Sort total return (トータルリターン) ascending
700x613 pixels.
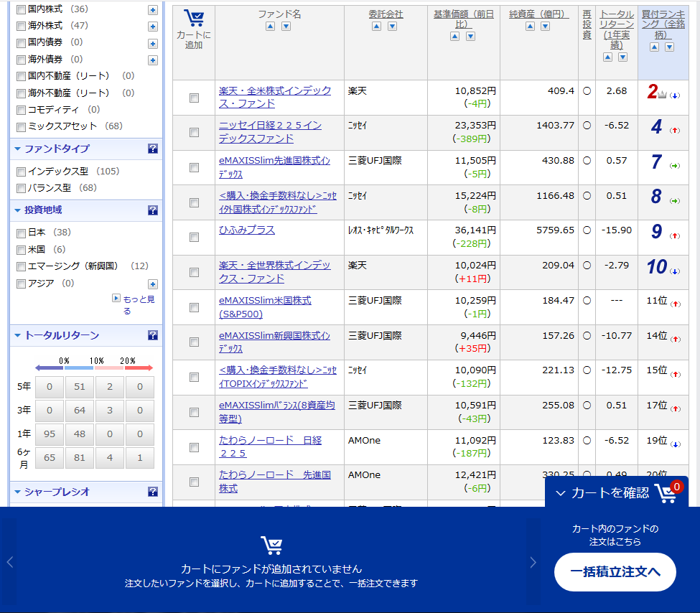[x=607, y=57]
